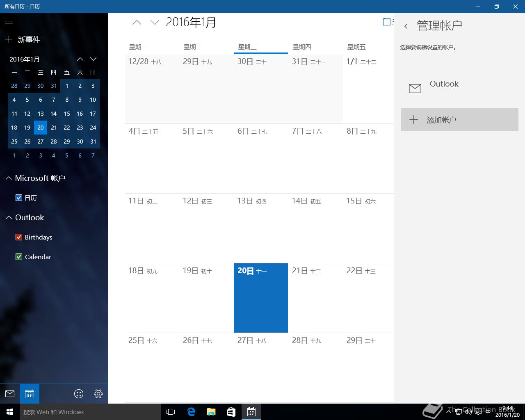Click the 搜索 Web 和 Windows search box
Screen dimensions: 525x420
point(90,412)
